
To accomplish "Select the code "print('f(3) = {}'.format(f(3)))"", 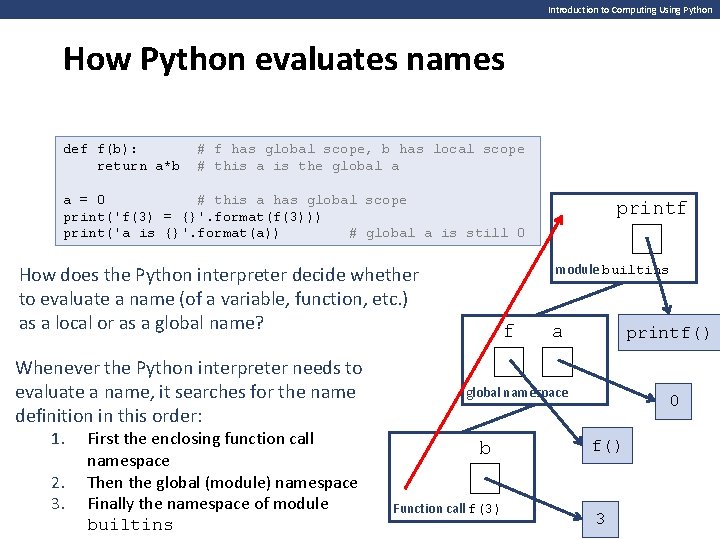I will pyautogui.click(x=192, y=217).
